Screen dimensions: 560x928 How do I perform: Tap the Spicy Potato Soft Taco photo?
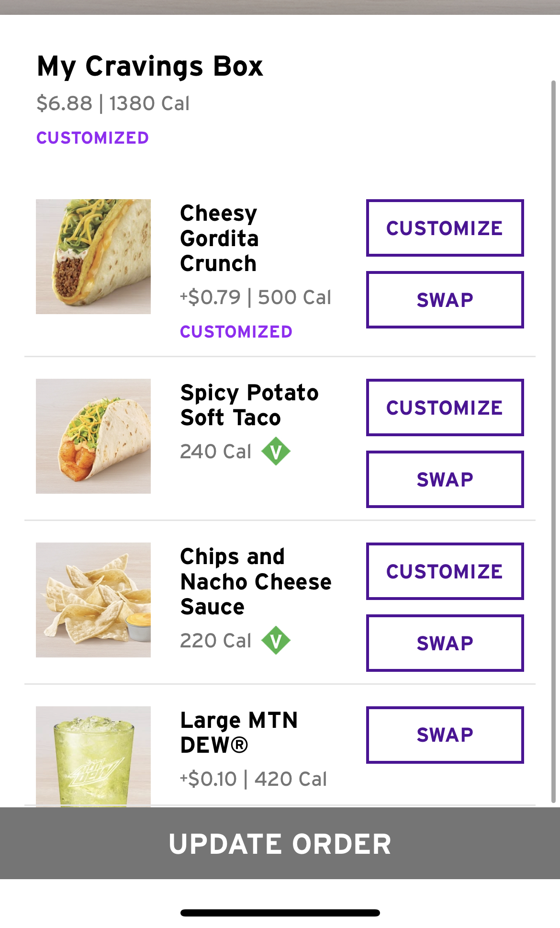coord(93,436)
